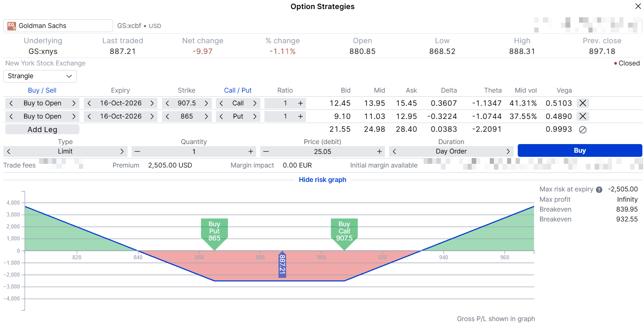Select the Put leg ratio field
This screenshot has height=326, width=644.
(x=285, y=116)
